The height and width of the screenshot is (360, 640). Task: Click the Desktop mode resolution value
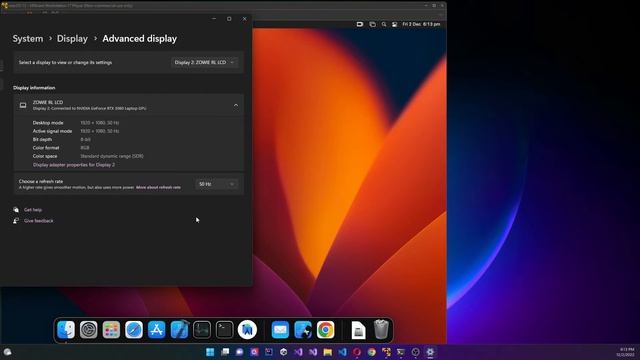[x=100, y=123]
